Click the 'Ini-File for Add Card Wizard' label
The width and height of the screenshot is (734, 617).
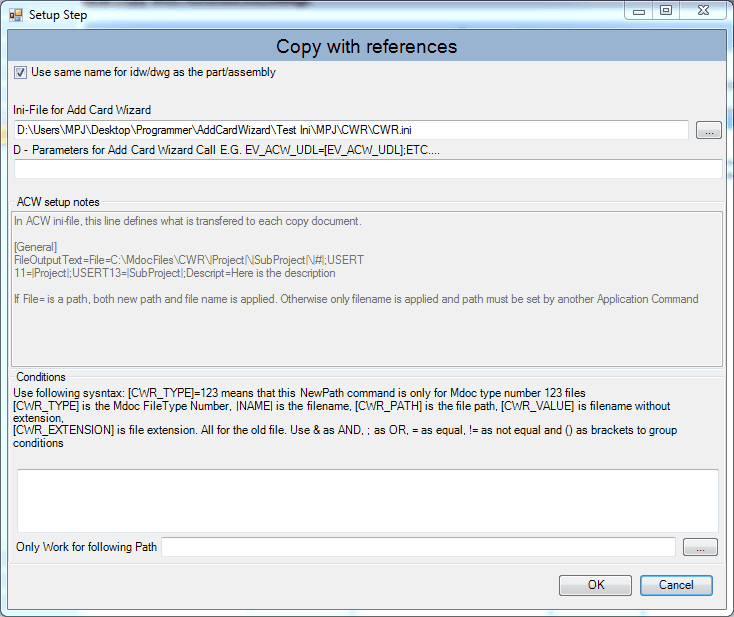click(82, 110)
